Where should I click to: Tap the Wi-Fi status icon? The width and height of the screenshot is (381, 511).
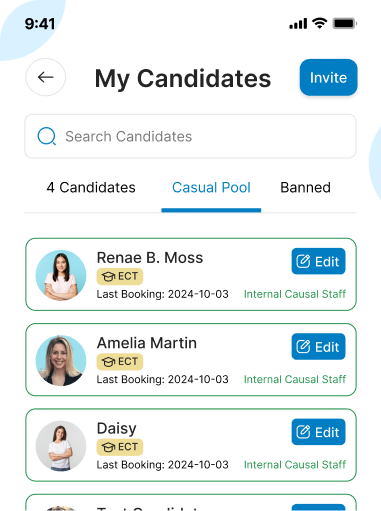(320, 23)
